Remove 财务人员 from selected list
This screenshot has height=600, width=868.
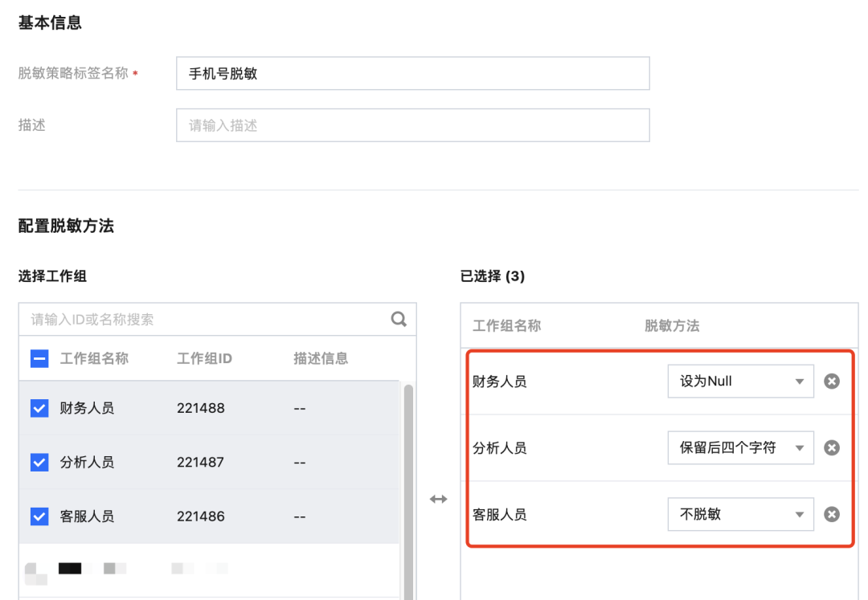point(832,382)
